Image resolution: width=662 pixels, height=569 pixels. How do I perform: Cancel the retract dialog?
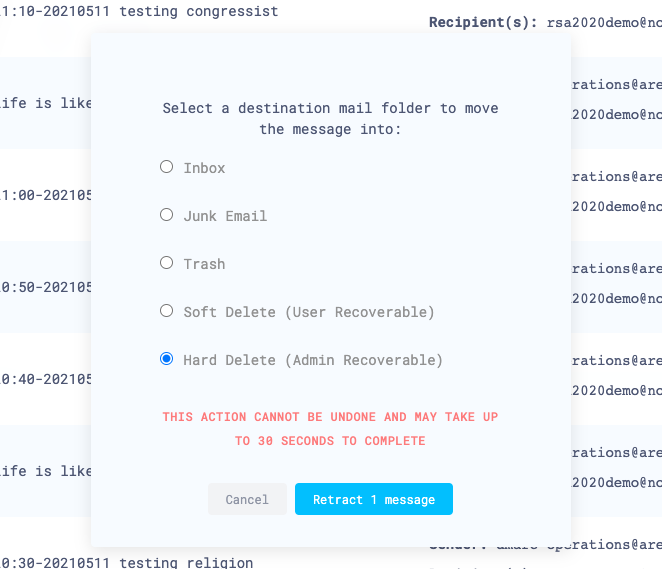coord(247,500)
